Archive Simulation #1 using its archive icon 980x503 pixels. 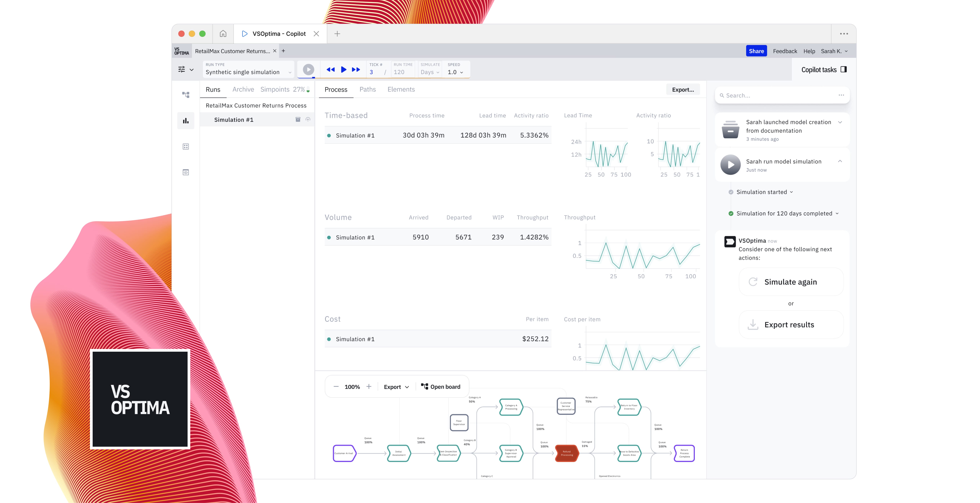298,120
